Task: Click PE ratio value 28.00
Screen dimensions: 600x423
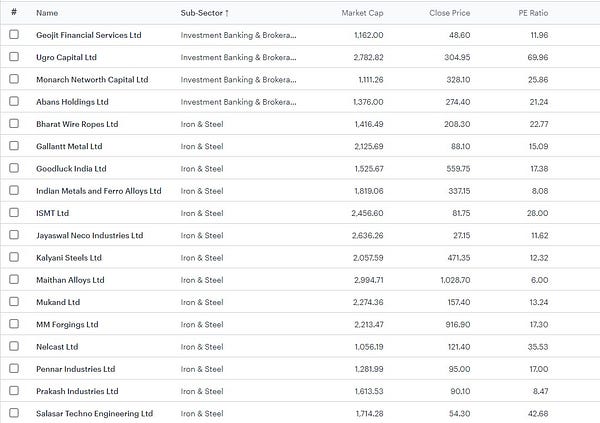Action: click(537, 213)
